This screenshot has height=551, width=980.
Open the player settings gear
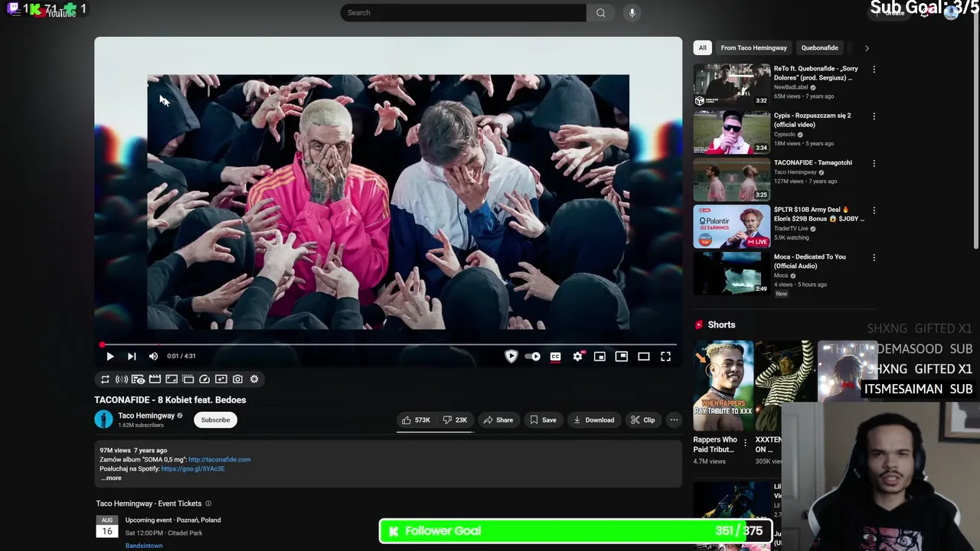pyautogui.click(x=578, y=356)
